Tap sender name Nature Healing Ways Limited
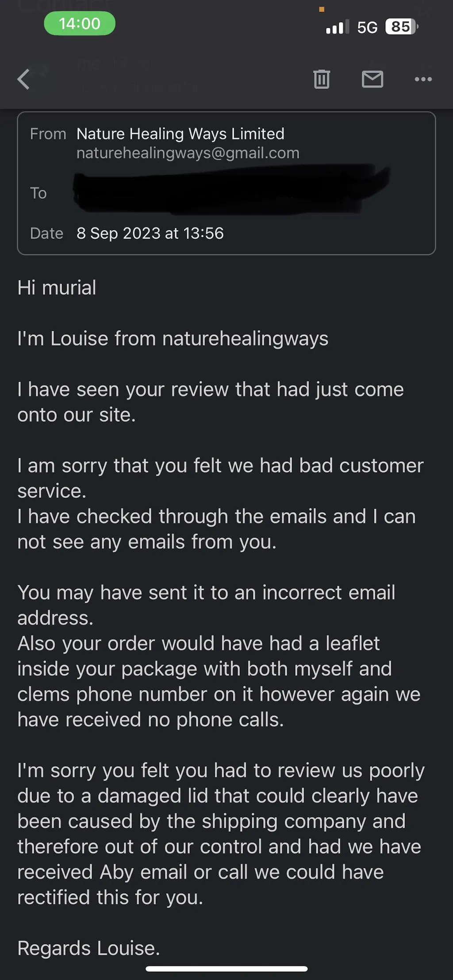453x980 pixels. coord(180,134)
